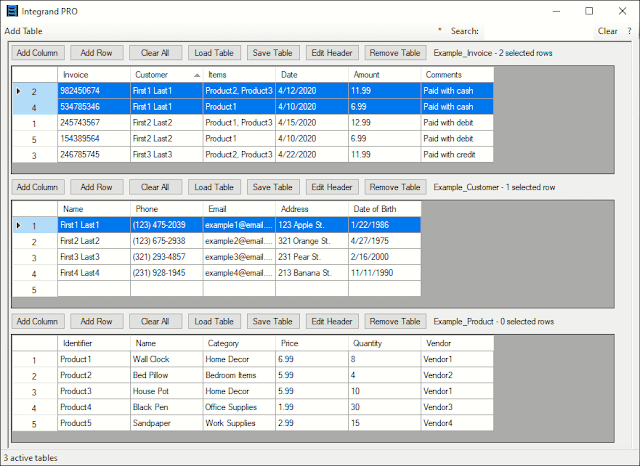The image size is (640, 466).
Task: Save Table for Example_Customer
Action: pyautogui.click(x=273, y=187)
